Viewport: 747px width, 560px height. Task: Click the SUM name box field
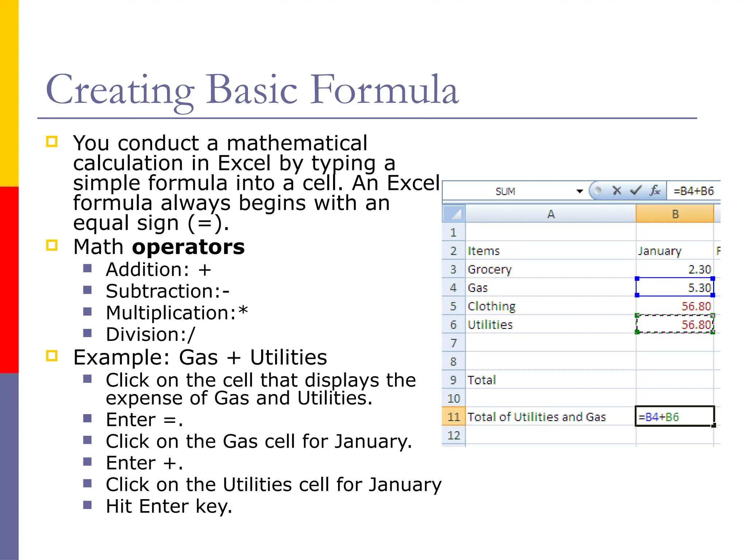pos(505,191)
